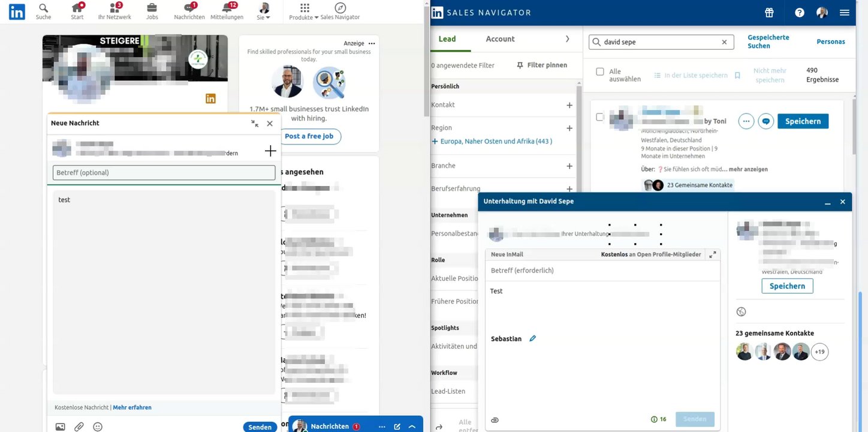Image resolution: width=868 pixels, height=432 pixels.
Task: Expand the Kontakt filter
Action: pyautogui.click(x=569, y=105)
